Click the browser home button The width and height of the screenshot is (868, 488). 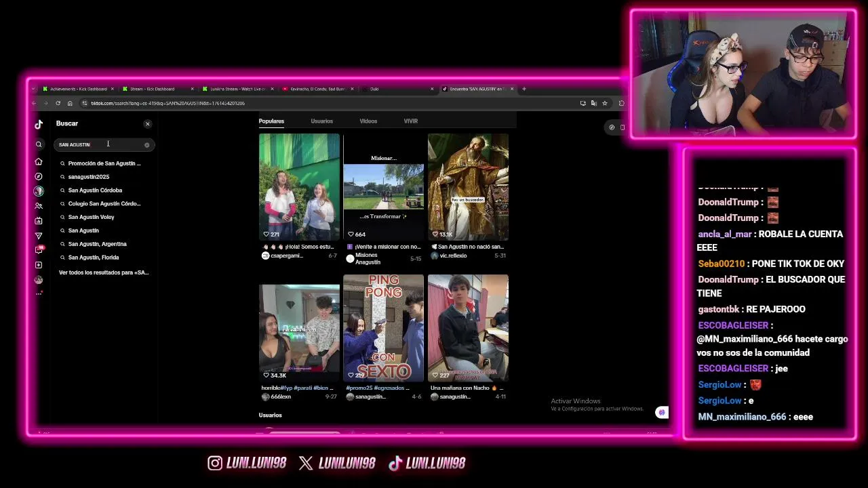[x=70, y=103]
